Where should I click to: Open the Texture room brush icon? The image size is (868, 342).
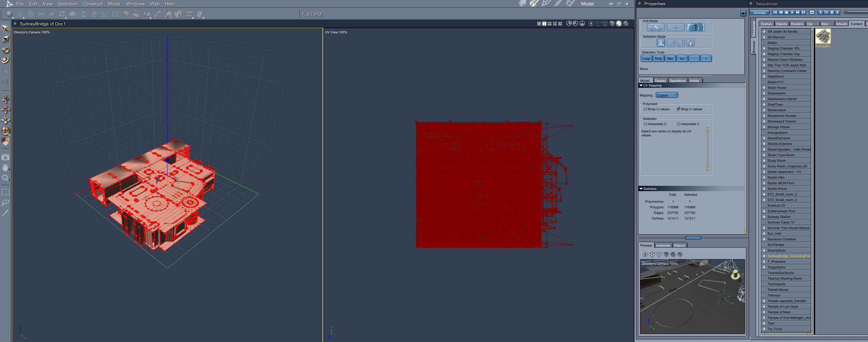click(x=558, y=4)
